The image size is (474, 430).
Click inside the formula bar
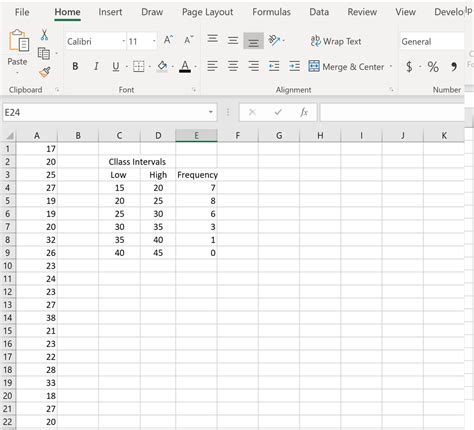(x=392, y=112)
